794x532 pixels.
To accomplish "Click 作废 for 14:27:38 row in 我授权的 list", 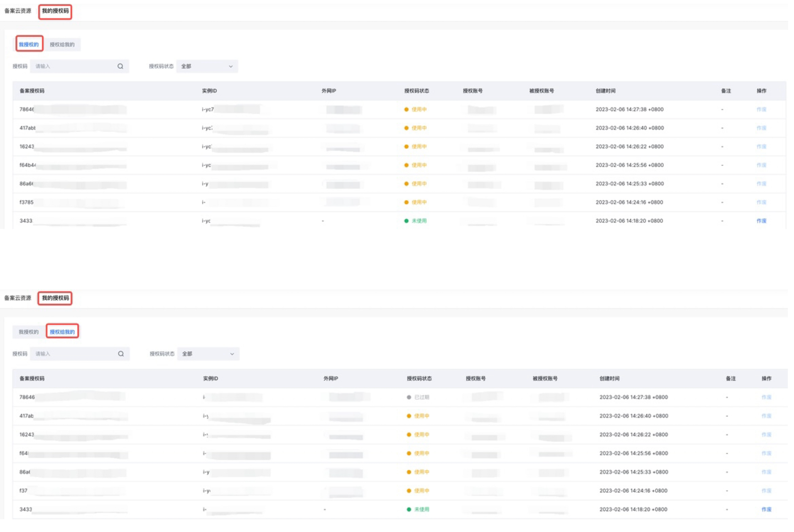I will pos(761,109).
